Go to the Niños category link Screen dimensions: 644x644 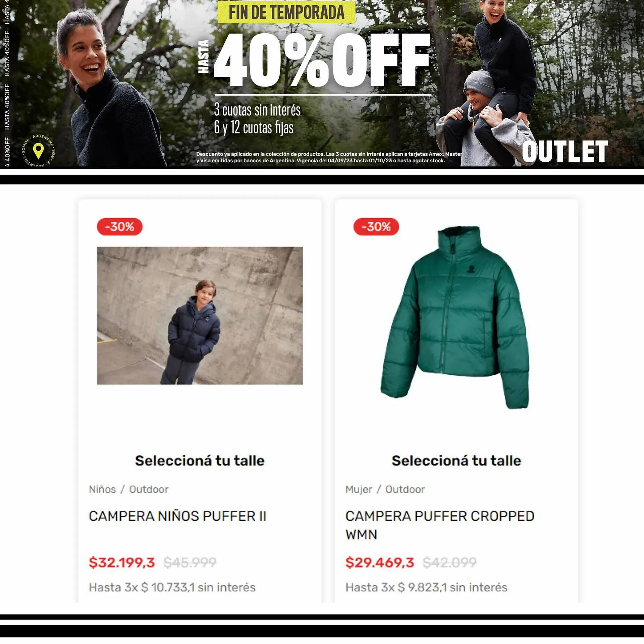coord(102,489)
